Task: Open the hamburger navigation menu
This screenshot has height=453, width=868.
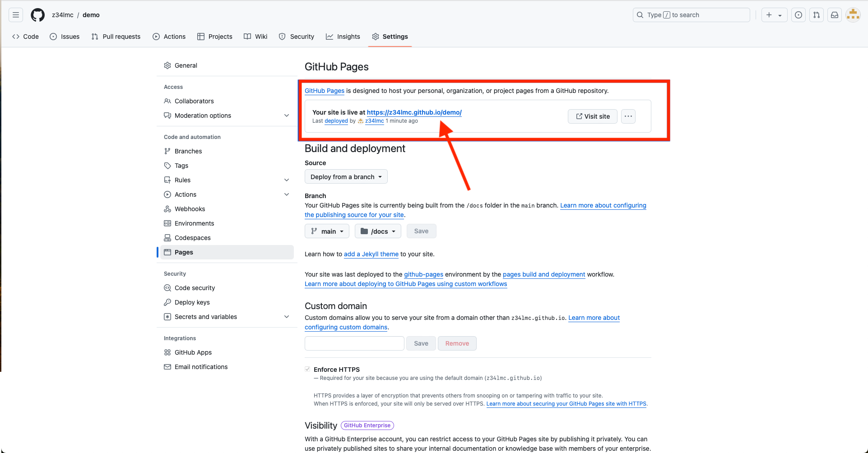Action: point(16,15)
